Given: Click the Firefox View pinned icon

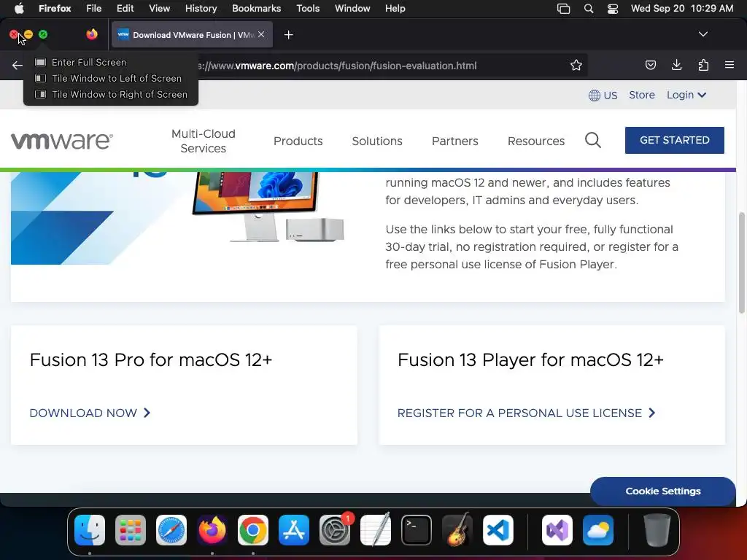Looking at the screenshot, I should [x=92, y=34].
